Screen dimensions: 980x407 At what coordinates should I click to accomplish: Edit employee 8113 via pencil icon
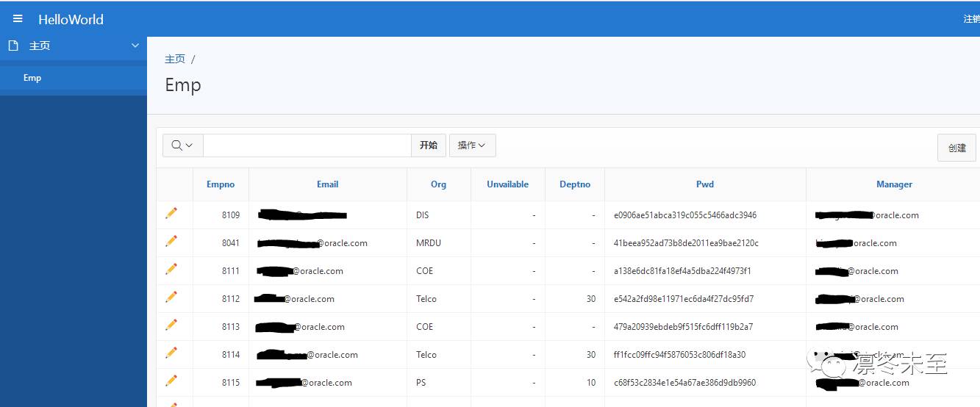(x=171, y=325)
